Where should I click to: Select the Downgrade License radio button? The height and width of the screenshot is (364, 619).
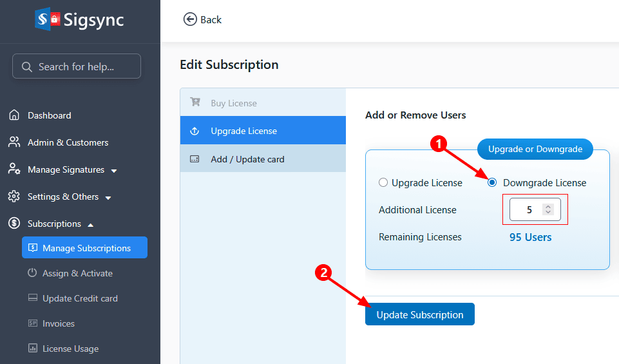tap(492, 182)
